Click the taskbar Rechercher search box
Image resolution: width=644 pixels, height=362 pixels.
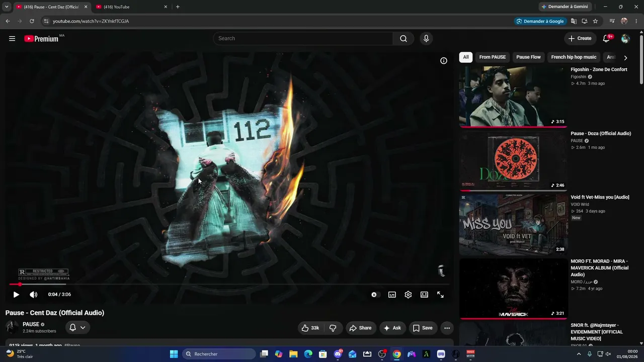tap(219, 354)
